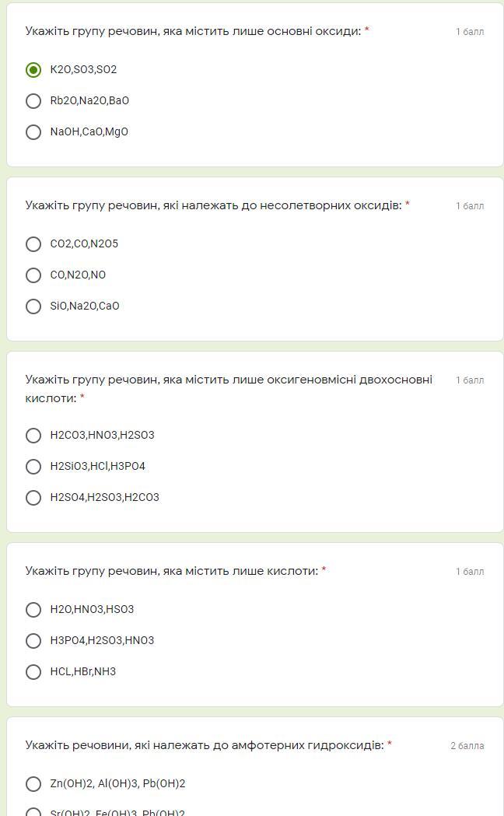This screenshot has height=816, width=504.
Task: Click the '2 балла' points label
Action: point(467,746)
